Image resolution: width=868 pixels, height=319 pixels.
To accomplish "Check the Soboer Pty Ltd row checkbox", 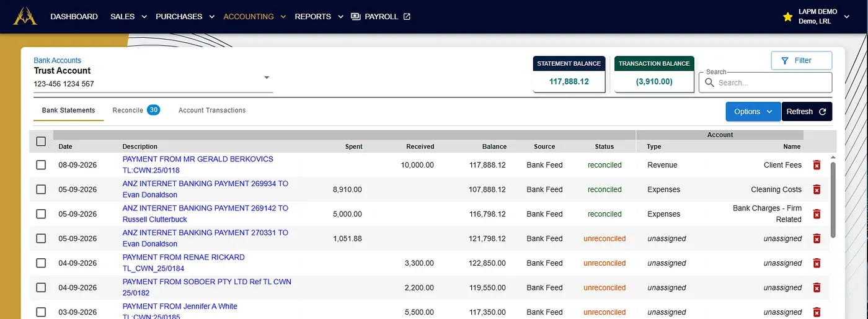I will (x=41, y=287).
